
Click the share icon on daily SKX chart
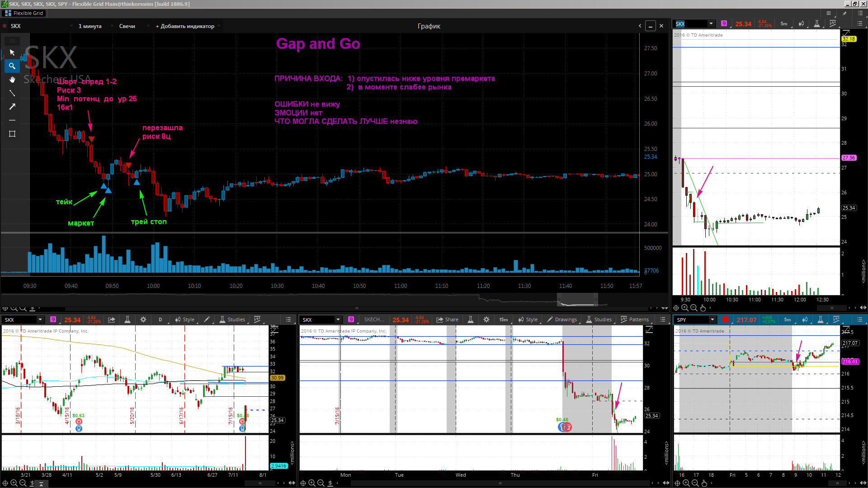[111, 319]
